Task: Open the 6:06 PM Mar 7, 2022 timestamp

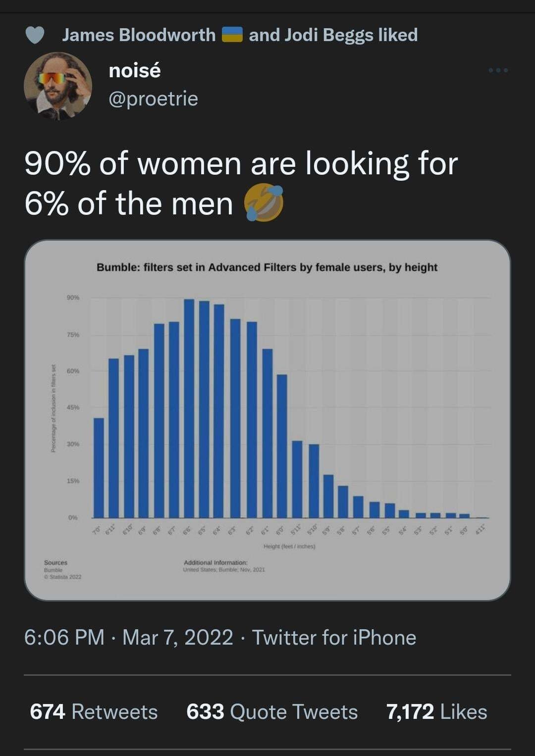Action: click(128, 637)
